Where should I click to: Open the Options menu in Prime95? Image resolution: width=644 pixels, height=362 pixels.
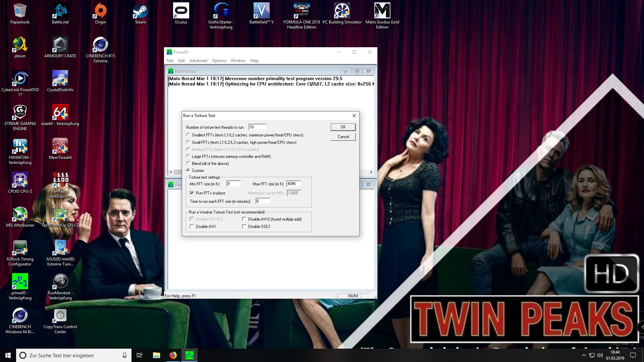tap(219, 61)
